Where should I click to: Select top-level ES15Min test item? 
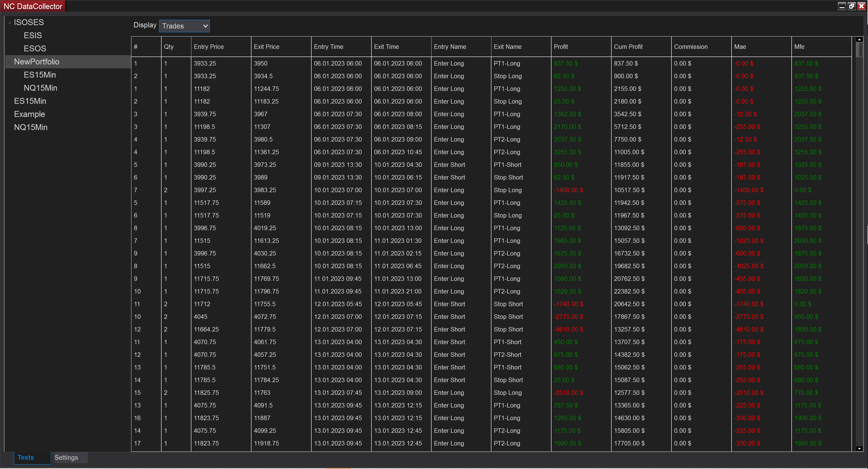30,101
